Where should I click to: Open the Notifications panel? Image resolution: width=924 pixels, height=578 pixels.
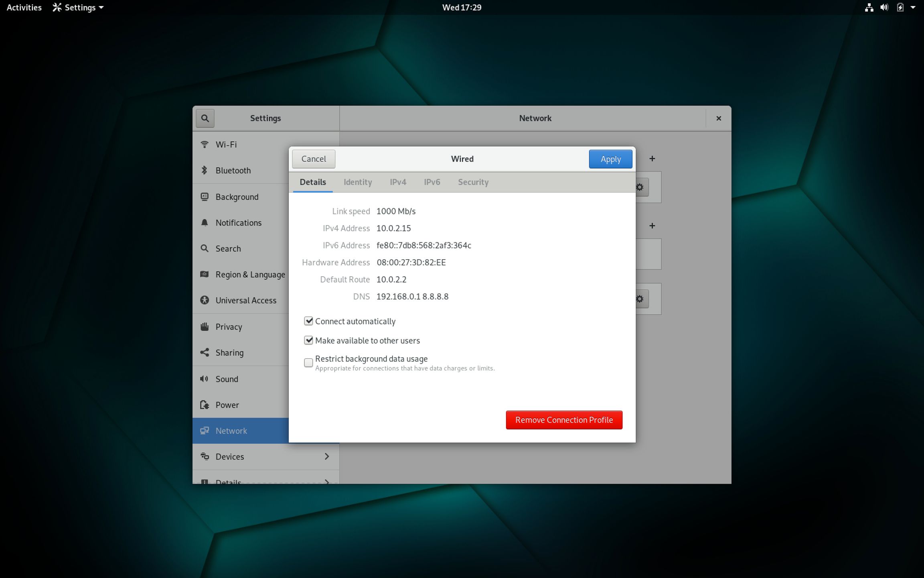pos(238,223)
